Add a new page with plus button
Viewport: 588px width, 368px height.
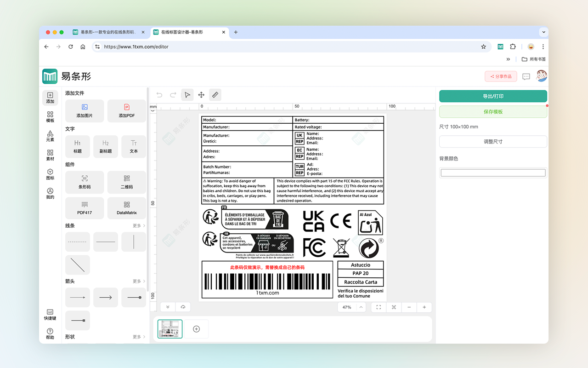196,329
